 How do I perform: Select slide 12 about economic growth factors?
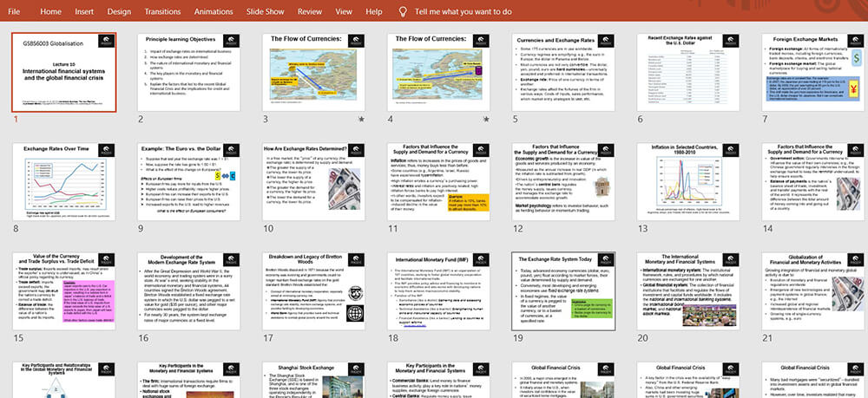[563, 181]
